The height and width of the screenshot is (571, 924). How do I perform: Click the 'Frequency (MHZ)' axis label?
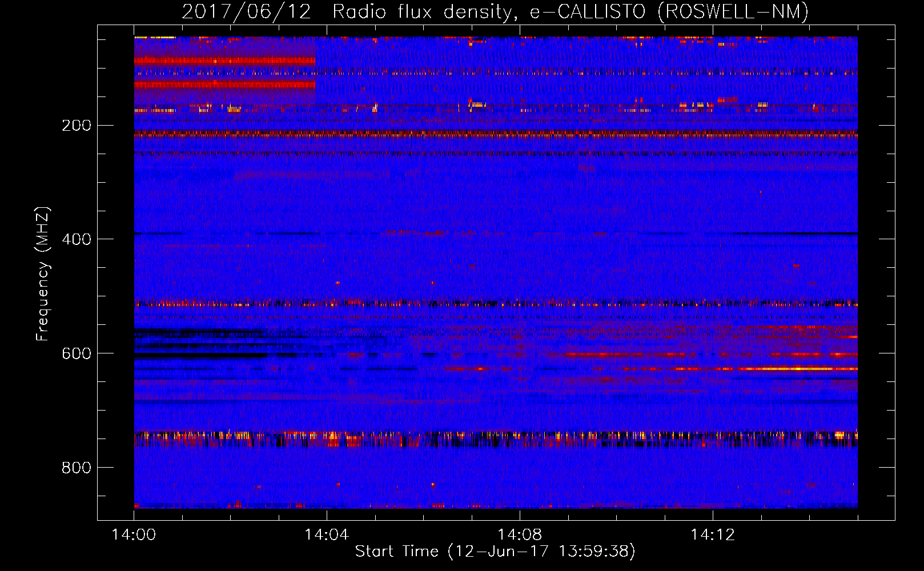point(43,274)
